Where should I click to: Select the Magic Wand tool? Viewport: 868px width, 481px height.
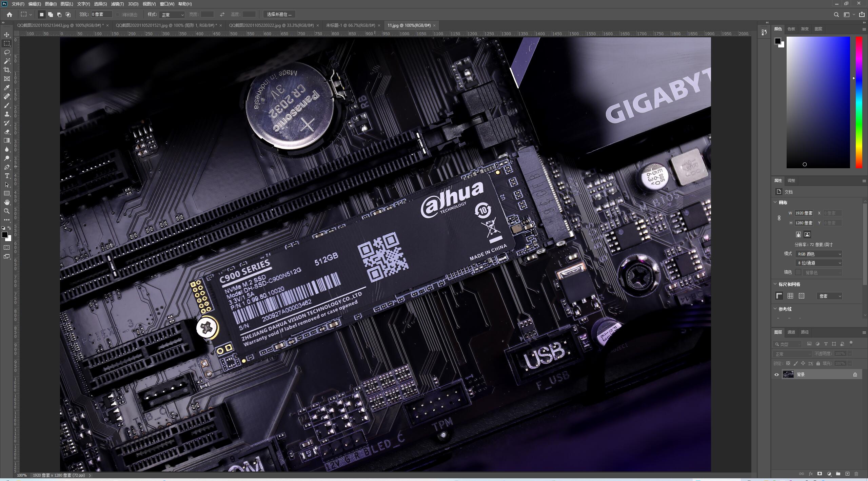7,61
